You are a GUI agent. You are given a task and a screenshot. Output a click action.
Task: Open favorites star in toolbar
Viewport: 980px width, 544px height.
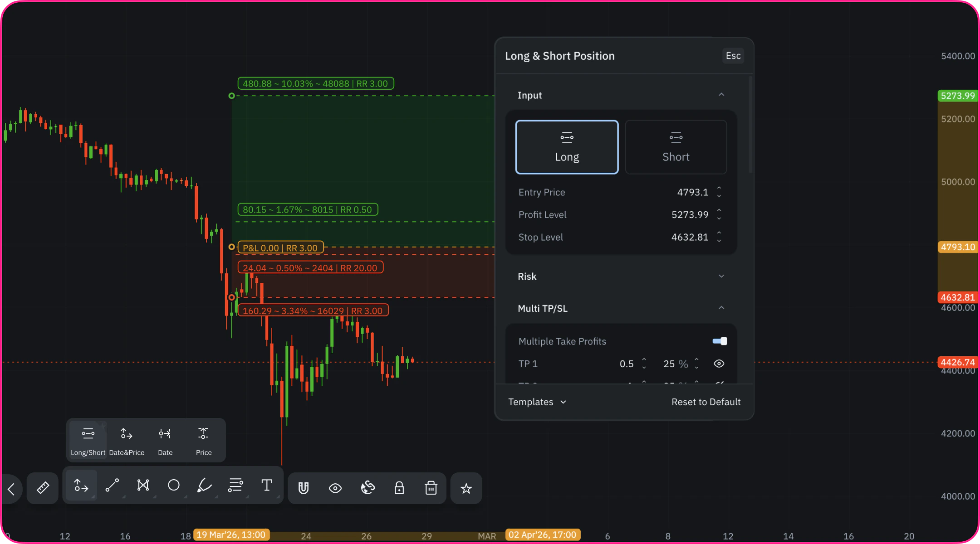coord(466,488)
